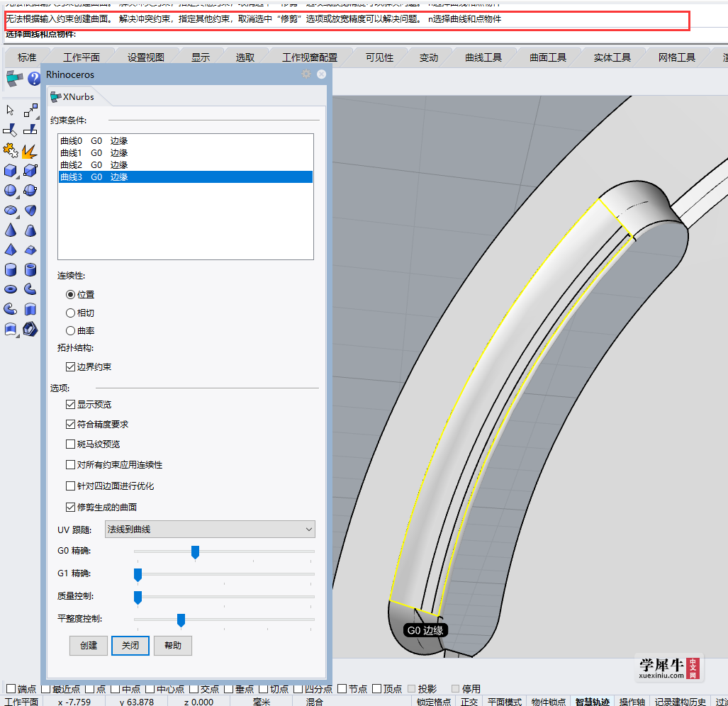728x706 pixels.
Task: Toggle the 符合精度要求 checkbox
Action: coord(71,425)
